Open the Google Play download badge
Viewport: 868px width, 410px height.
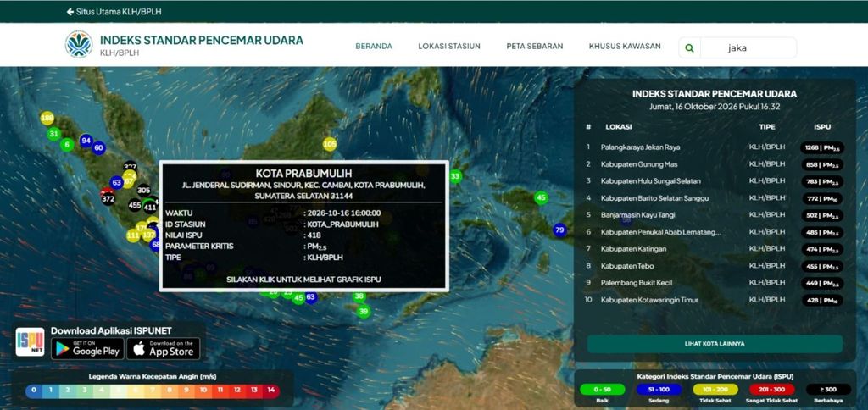(x=87, y=348)
